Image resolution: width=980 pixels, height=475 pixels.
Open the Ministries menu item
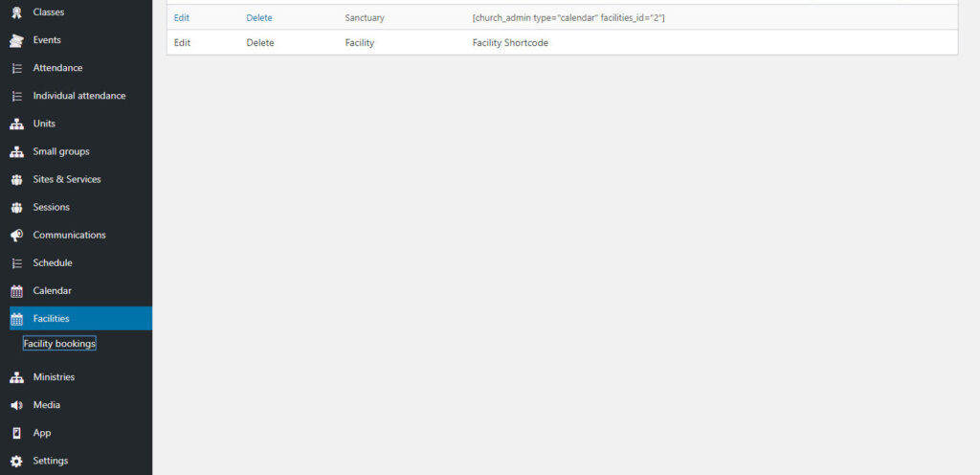(x=54, y=377)
